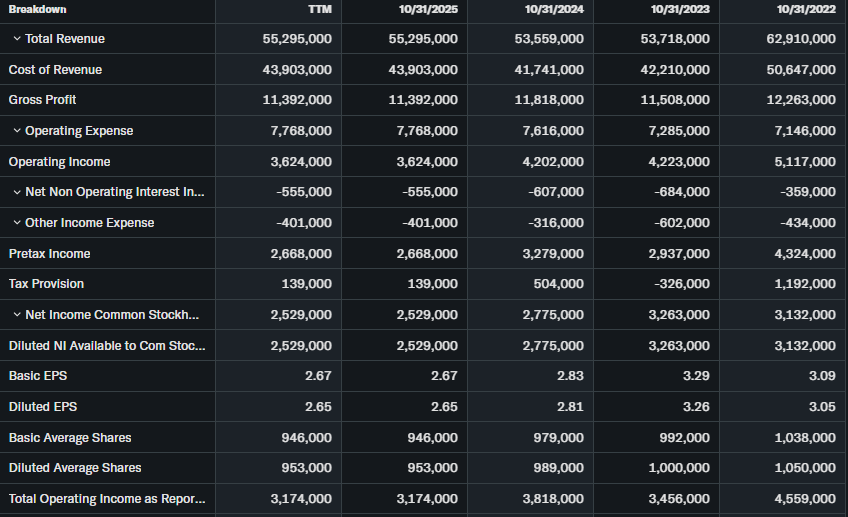Select the 10/31/2024 column header

[554, 9]
